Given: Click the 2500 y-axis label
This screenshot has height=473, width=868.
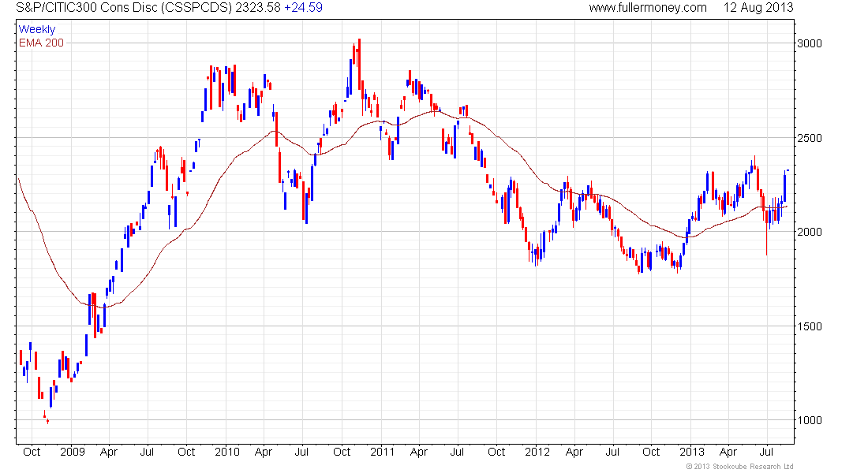Looking at the screenshot, I should pos(810,138).
